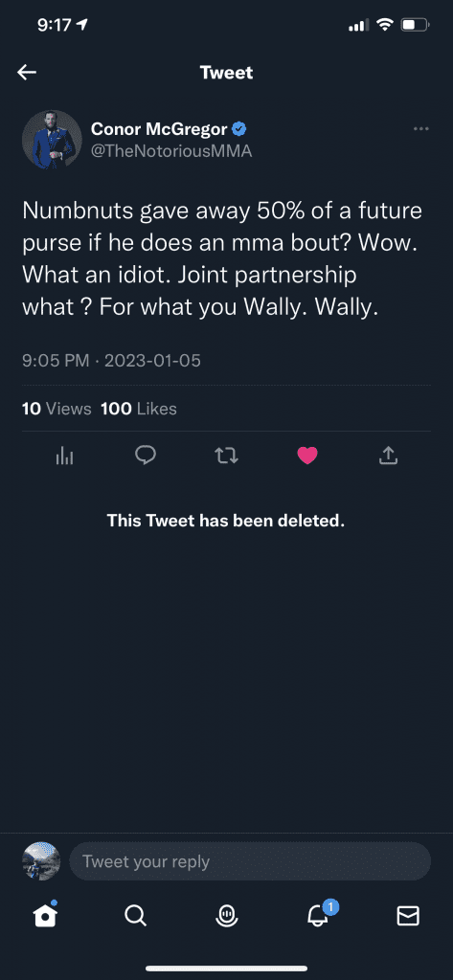The image size is (453, 980).
Task: Open Messages envelope icon
Action: click(408, 916)
